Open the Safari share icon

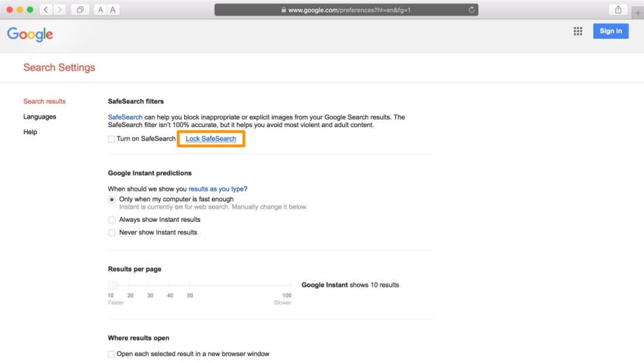coord(618,10)
